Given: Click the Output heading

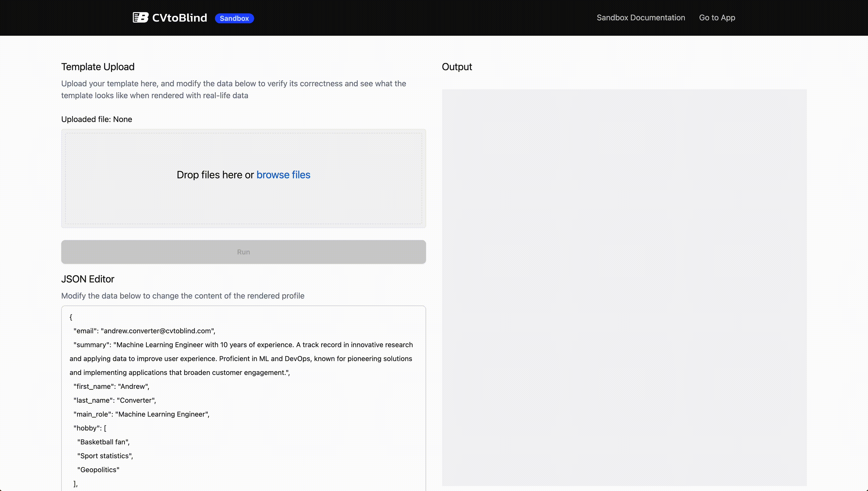Looking at the screenshot, I should point(457,67).
